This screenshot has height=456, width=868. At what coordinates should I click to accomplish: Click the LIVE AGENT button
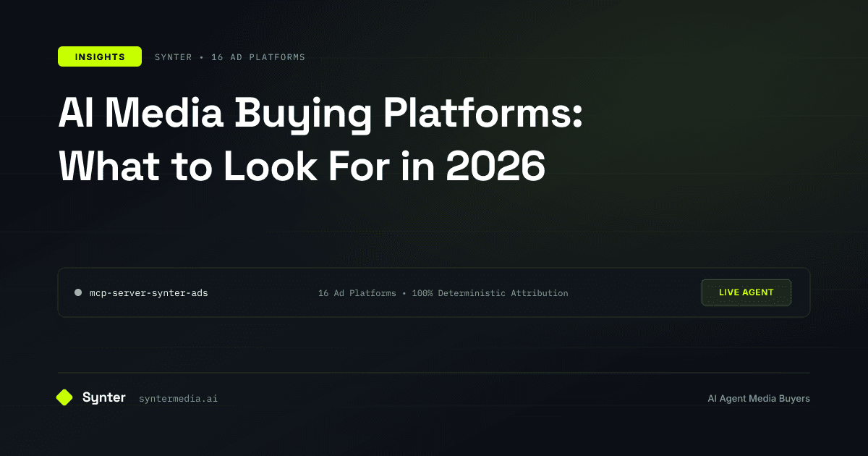point(746,292)
